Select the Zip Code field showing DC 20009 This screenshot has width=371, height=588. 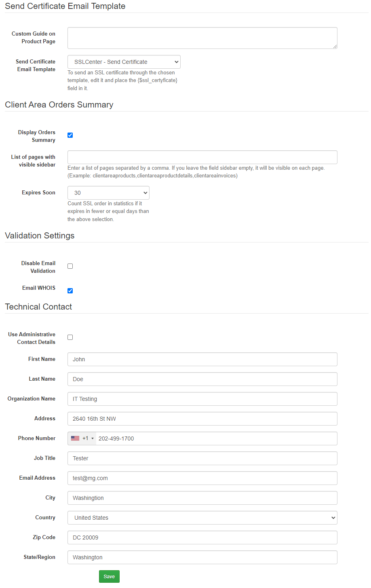point(202,537)
